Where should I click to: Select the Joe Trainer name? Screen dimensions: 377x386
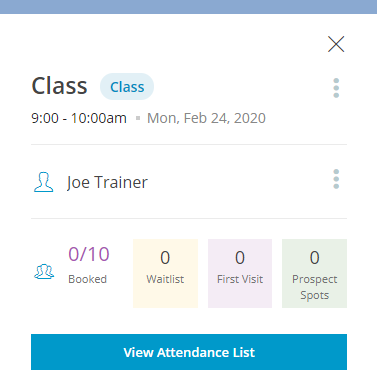tap(107, 182)
